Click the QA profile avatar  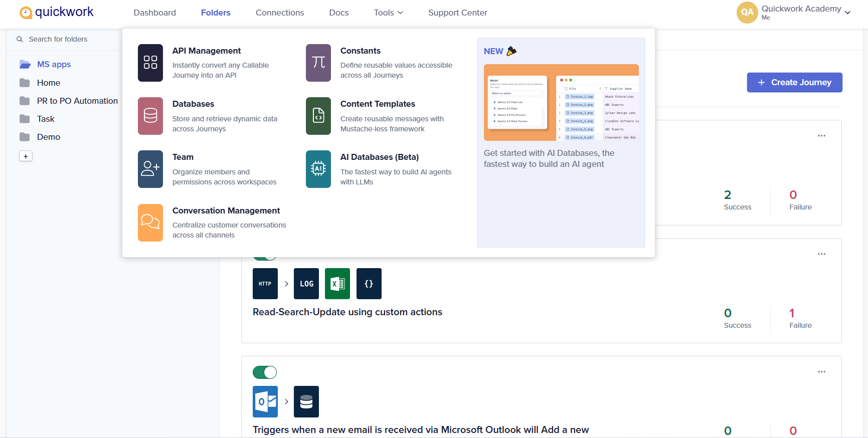tap(747, 13)
